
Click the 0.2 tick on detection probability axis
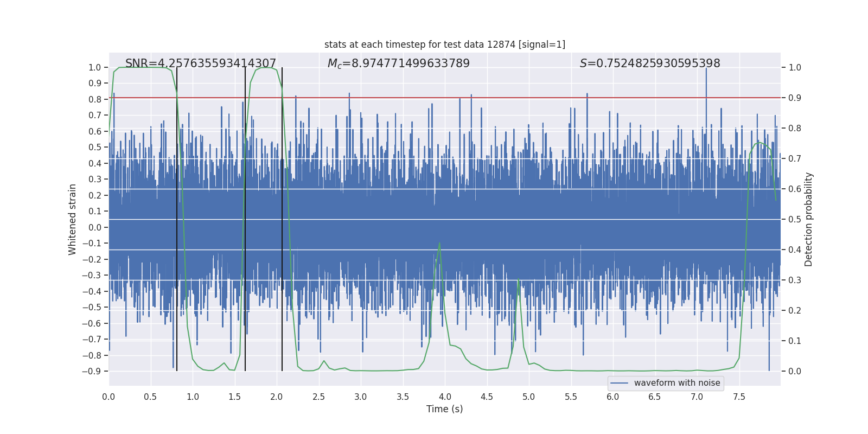click(x=795, y=310)
